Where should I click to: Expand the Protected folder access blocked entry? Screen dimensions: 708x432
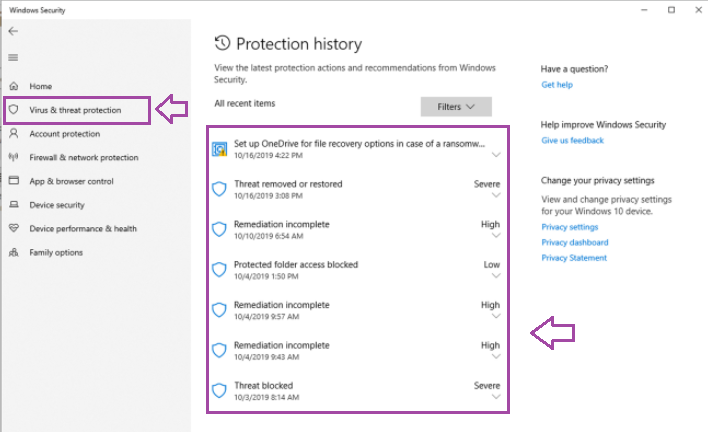496,277
